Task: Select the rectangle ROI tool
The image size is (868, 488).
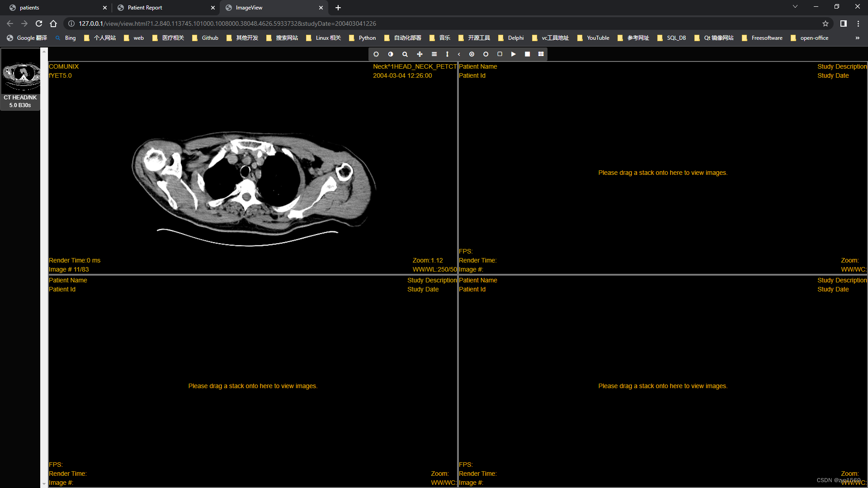Action: point(500,54)
